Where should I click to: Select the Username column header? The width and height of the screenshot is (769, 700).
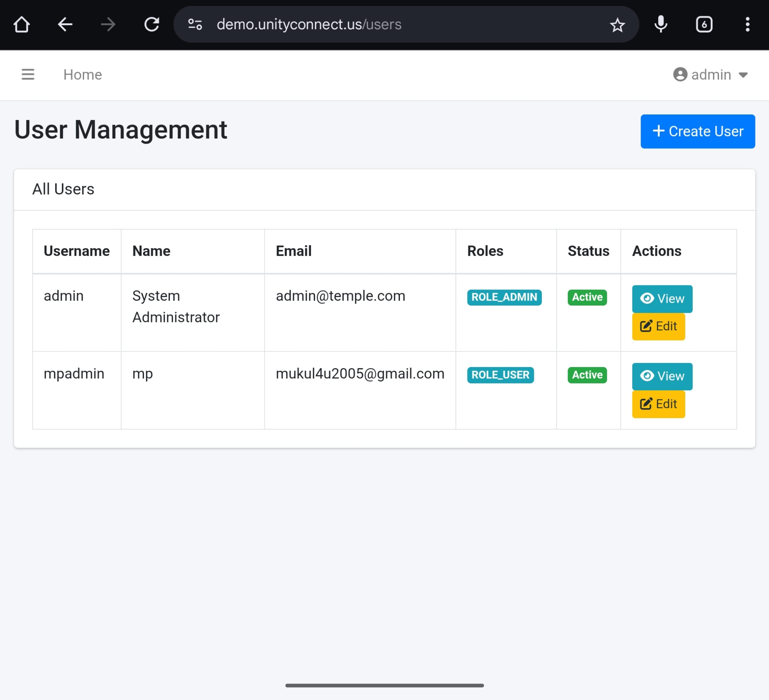point(76,251)
